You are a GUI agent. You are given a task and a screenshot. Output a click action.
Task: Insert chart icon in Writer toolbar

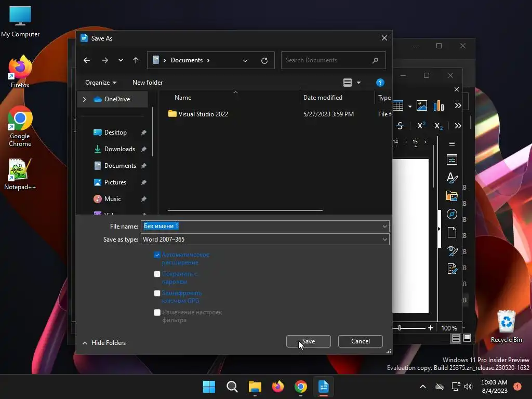pyautogui.click(x=438, y=106)
